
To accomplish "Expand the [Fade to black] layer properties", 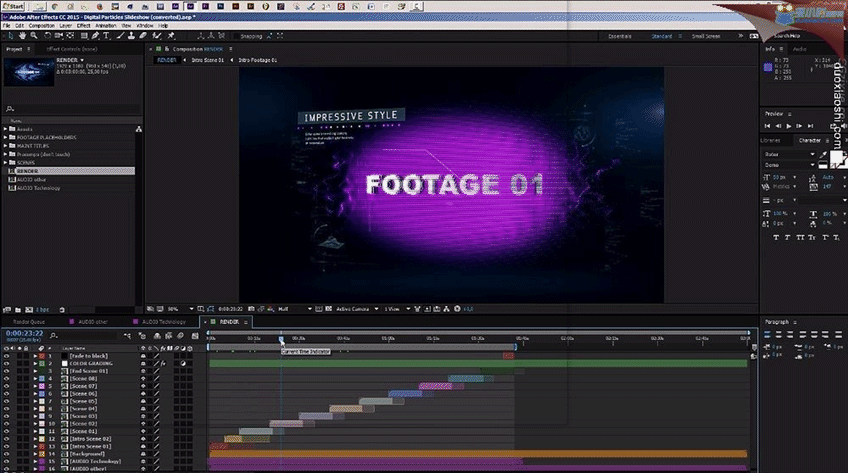I will click(35, 356).
